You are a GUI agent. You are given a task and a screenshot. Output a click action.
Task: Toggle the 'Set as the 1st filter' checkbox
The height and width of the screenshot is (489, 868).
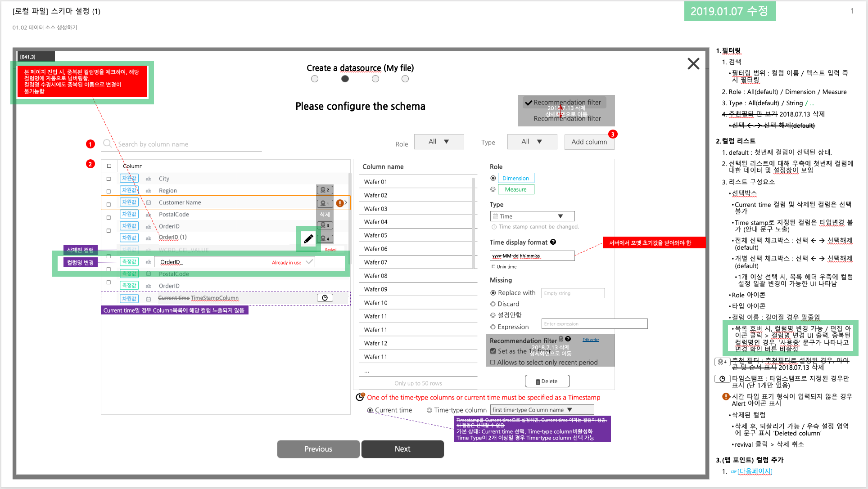pyautogui.click(x=493, y=351)
